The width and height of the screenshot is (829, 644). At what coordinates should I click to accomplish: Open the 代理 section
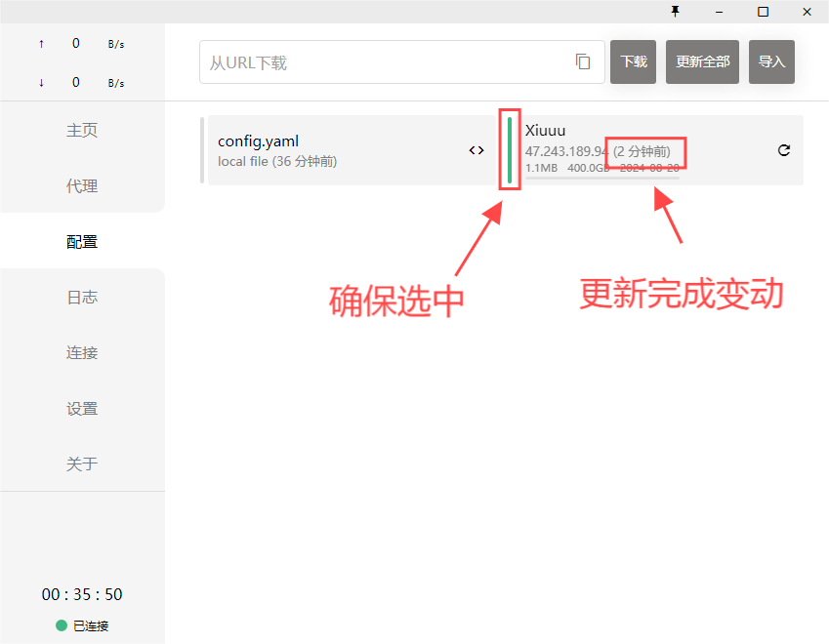82,186
